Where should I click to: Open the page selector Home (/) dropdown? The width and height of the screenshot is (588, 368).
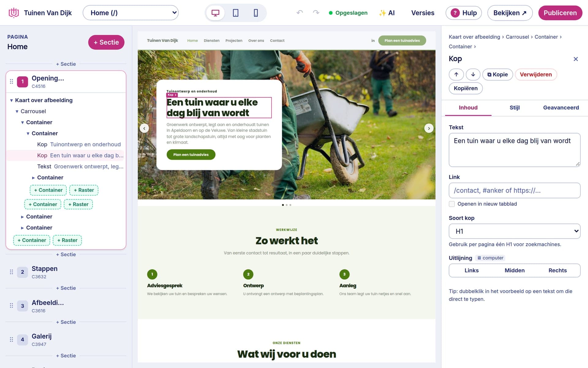click(x=131, y=13)
